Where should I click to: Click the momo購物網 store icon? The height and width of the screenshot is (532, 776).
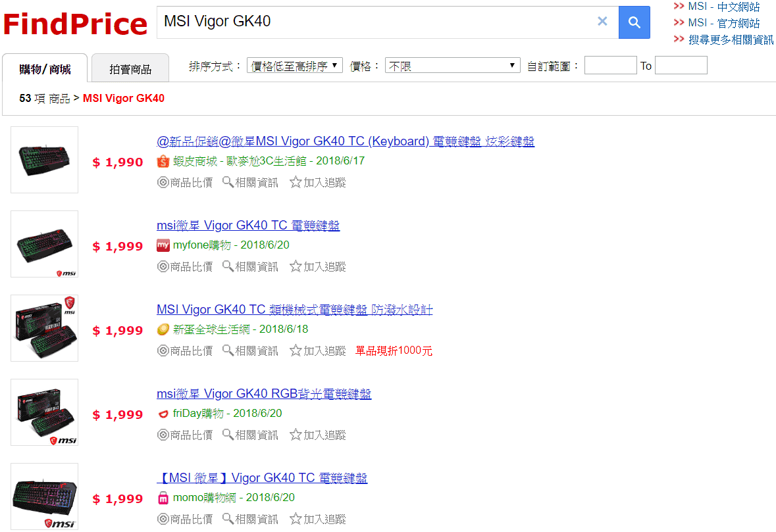(163, 498)
